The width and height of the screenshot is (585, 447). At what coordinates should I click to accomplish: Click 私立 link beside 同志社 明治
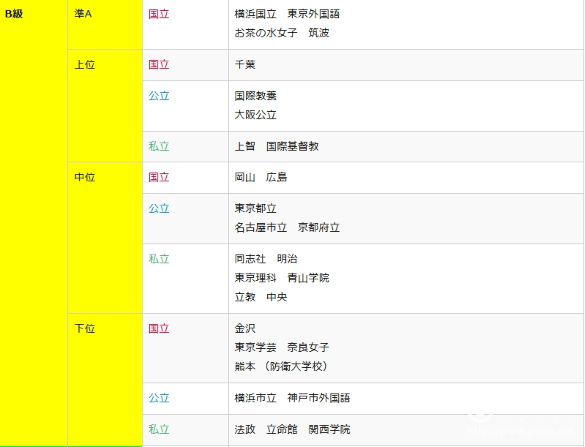[x=159, y=259]
